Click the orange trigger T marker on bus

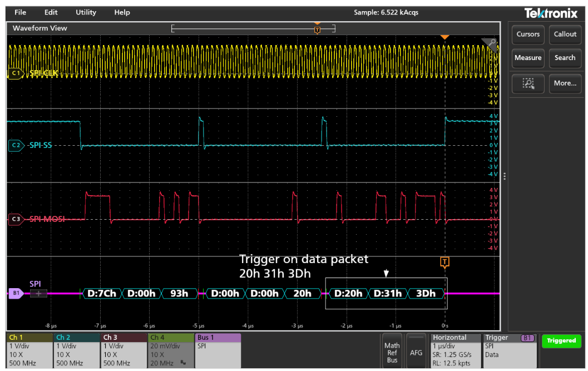[444, 262]
